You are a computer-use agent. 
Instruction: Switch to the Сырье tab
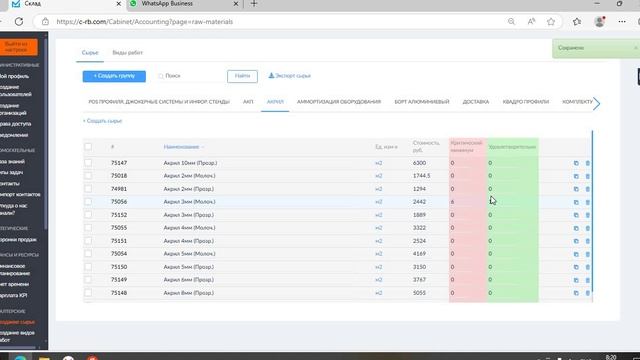pos(90,53)
